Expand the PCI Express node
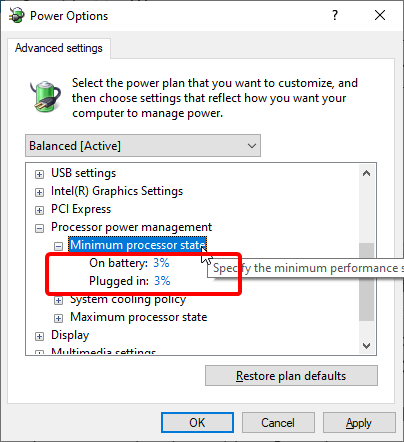Viewport: 404px width, 442px height. click(39, 210)
